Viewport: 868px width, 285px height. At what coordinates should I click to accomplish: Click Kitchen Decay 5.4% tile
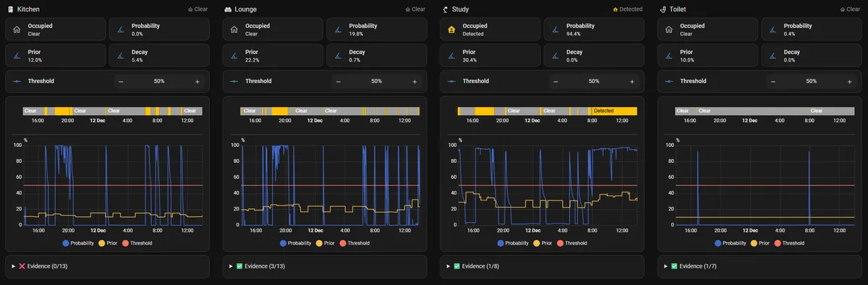click(159, 56)
